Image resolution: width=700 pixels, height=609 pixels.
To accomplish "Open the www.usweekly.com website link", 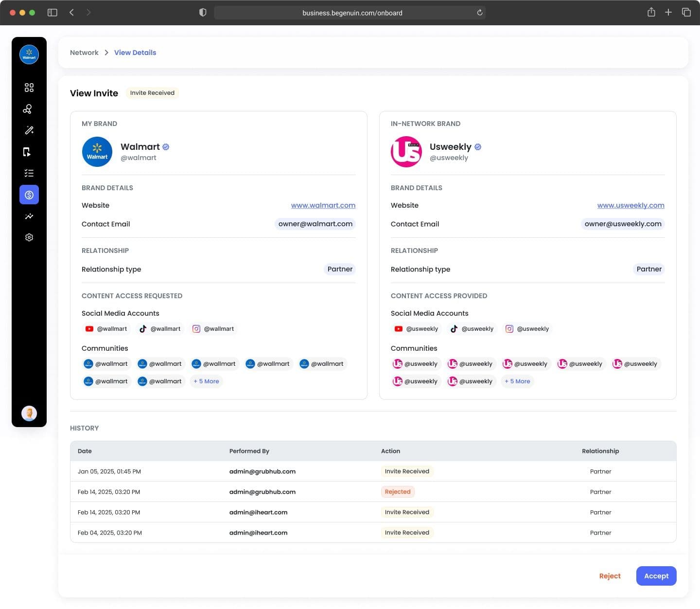I will tap(631, 205).
